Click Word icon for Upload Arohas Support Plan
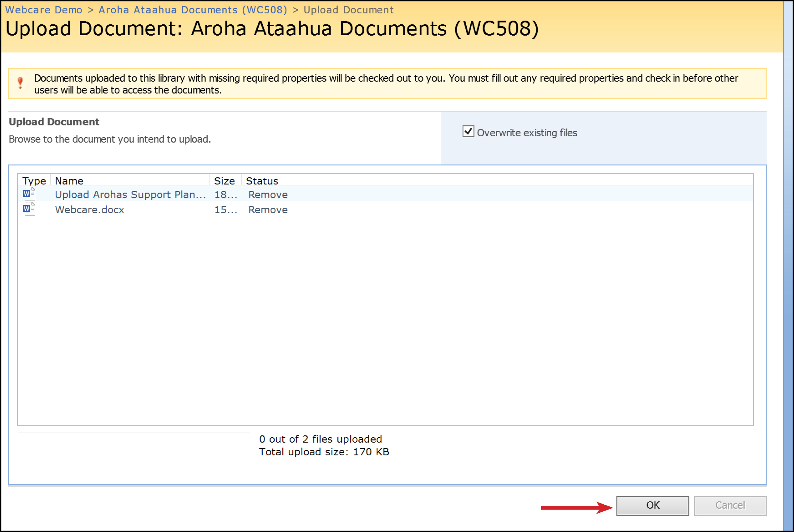The height and width of the screenshot is (532, 794). tap(29, 194)
